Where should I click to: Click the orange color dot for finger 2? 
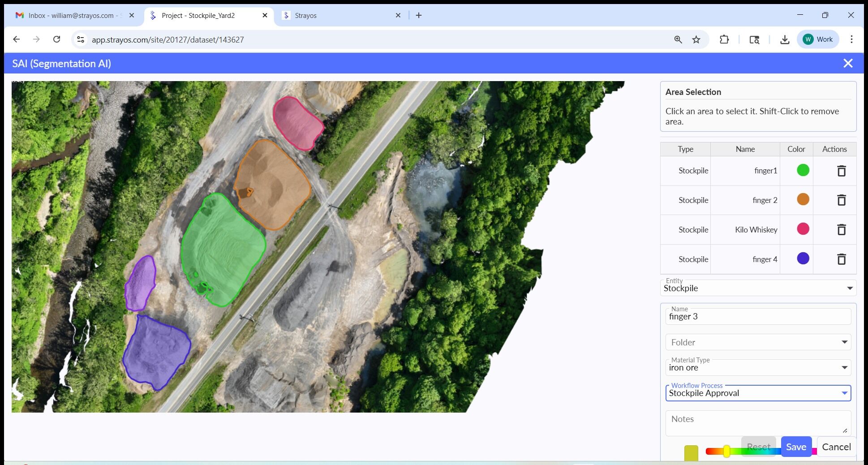click(x=803, y=199)
